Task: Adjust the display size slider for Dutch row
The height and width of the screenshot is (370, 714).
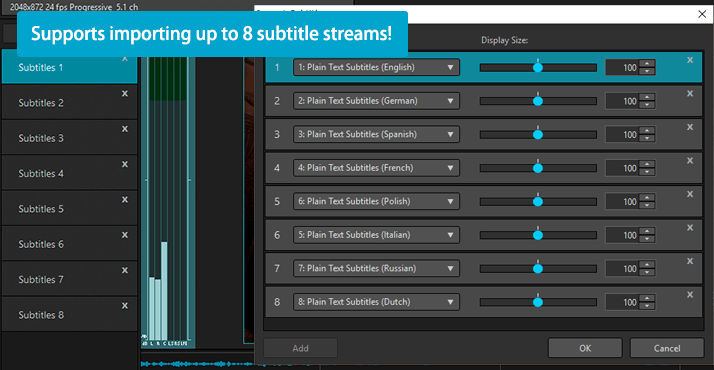Action: pyautogui.click(x=538, y=302)
